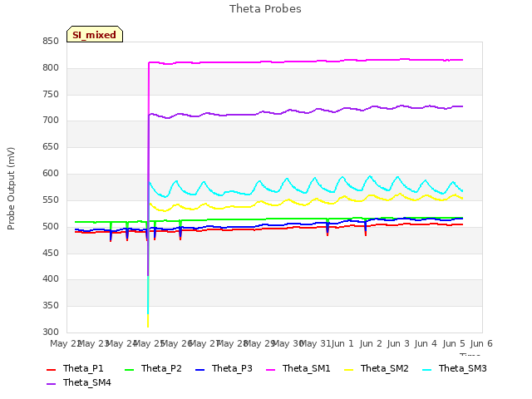Click the Jun 6 x-axis date label
Viewport: 532px width, 399px height.
pyautogui.click(x=481, y=343)
